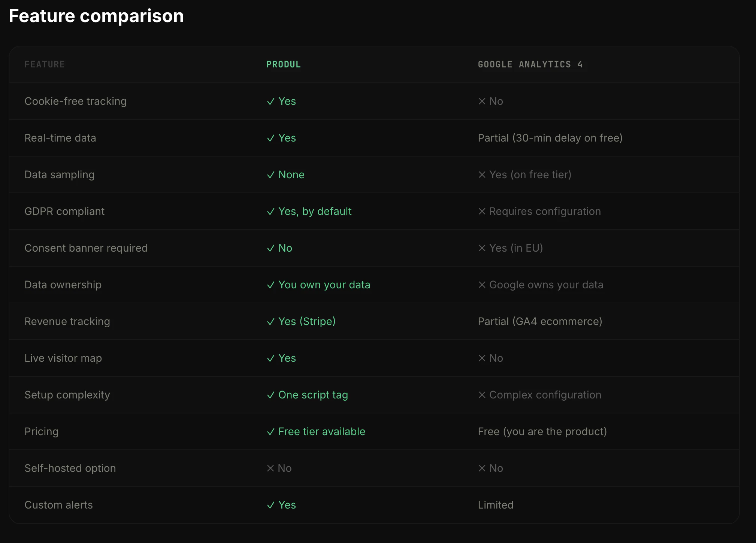Select the PRODUL column header

[x=283, y=64]
